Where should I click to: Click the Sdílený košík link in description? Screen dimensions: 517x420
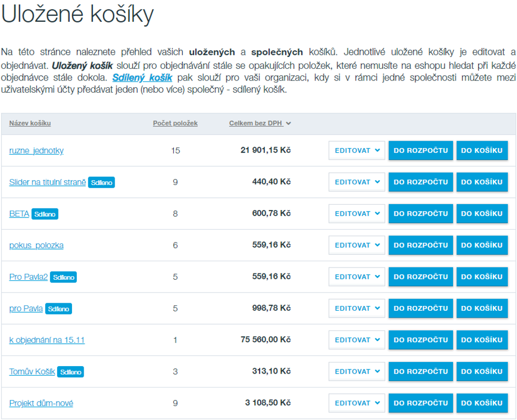pyautogui.click(x=142, y=77)
